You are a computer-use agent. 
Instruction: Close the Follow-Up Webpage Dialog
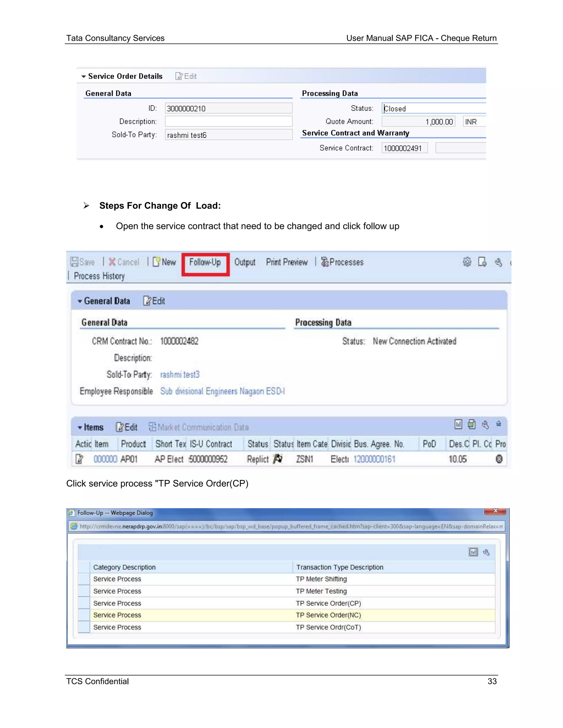click(496, 511)
